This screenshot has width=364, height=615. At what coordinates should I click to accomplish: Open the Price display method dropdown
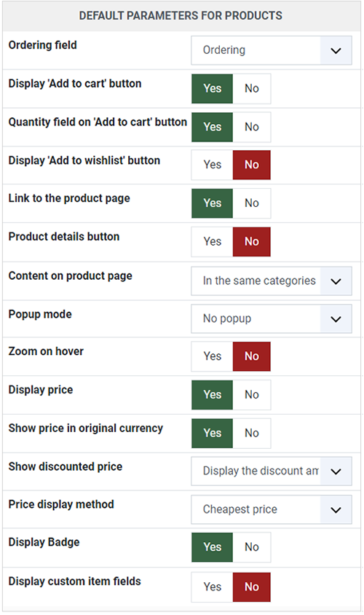coord(271,509)
